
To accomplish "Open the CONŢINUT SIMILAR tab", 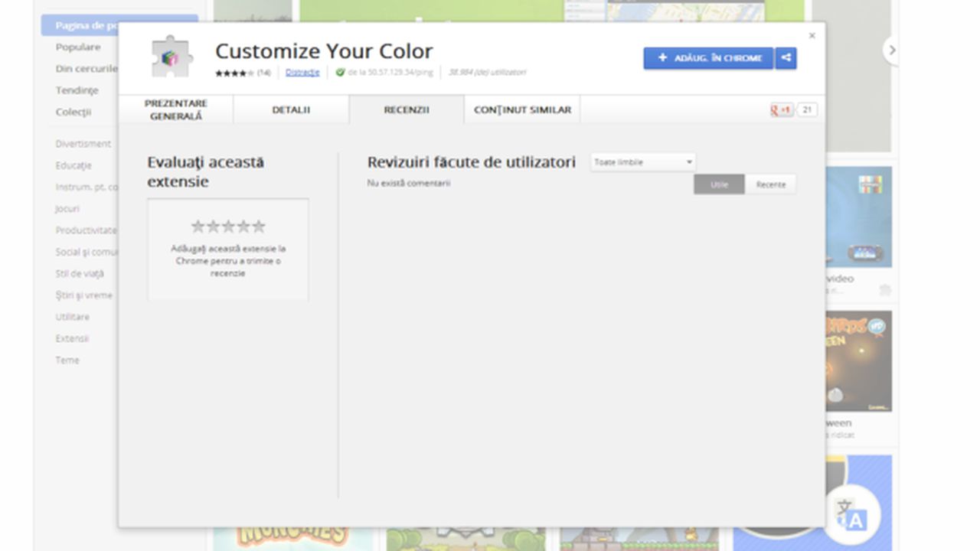I will click(x=522, y=109).
